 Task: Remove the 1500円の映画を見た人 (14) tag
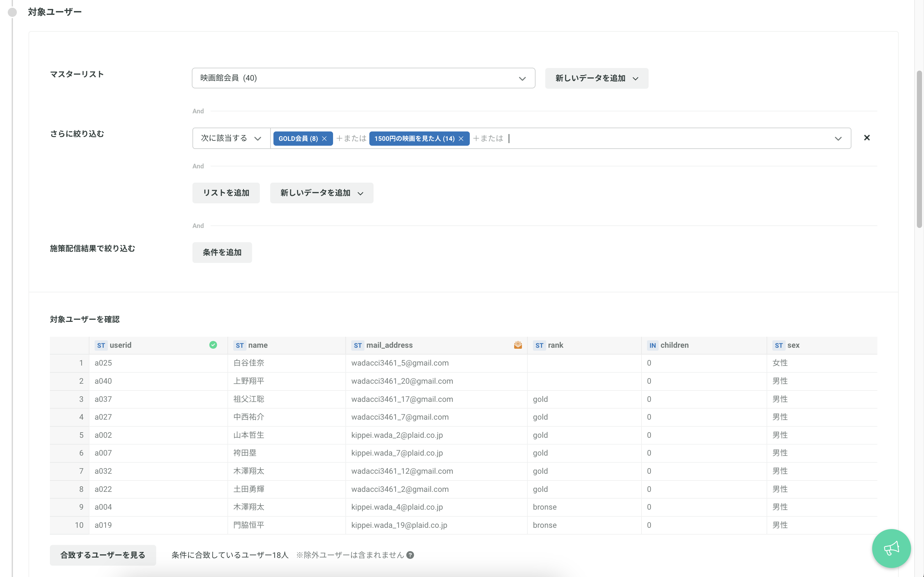coord(461,139)
